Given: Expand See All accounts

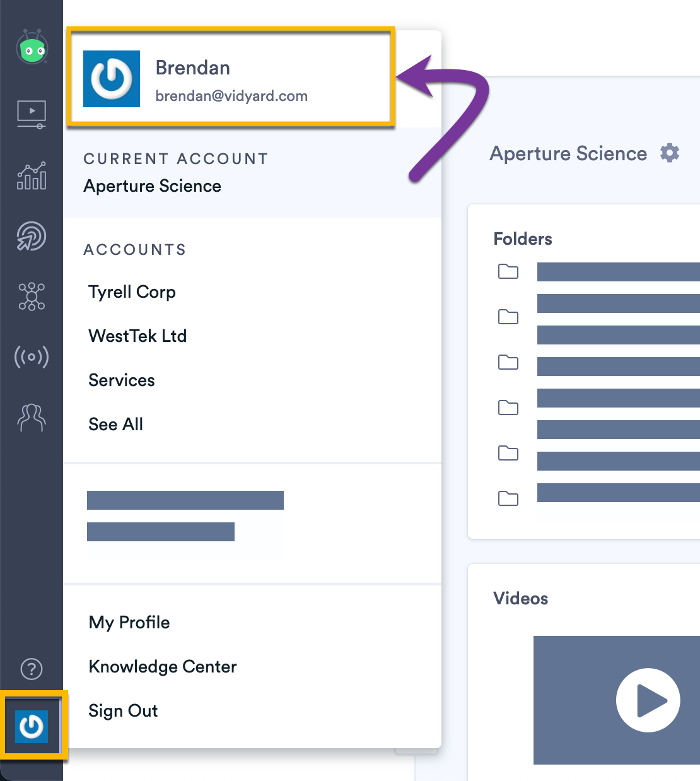Looking at the screenshot, I should [x=115, y=424].
